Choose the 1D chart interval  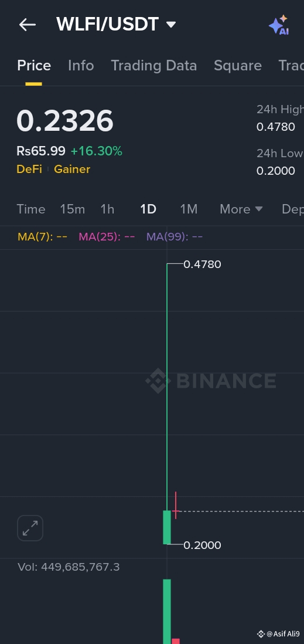click(x=148, y=209)
